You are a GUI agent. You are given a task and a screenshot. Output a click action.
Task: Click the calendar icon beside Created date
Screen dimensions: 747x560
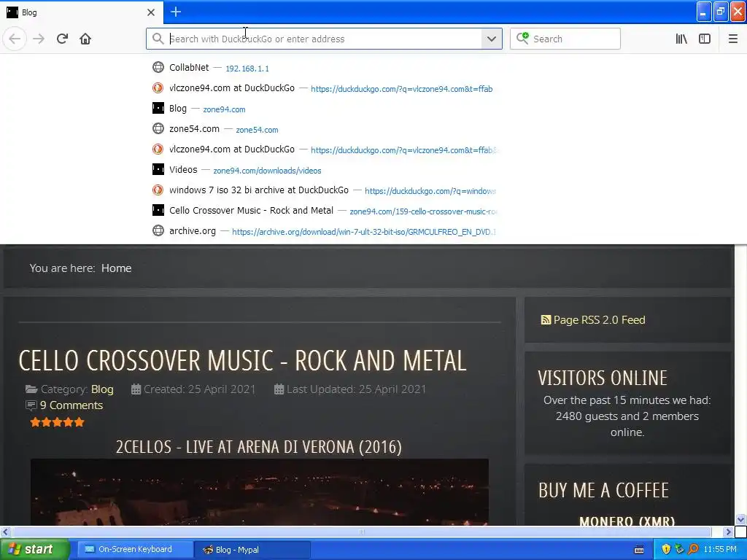(x=136, y=389)
